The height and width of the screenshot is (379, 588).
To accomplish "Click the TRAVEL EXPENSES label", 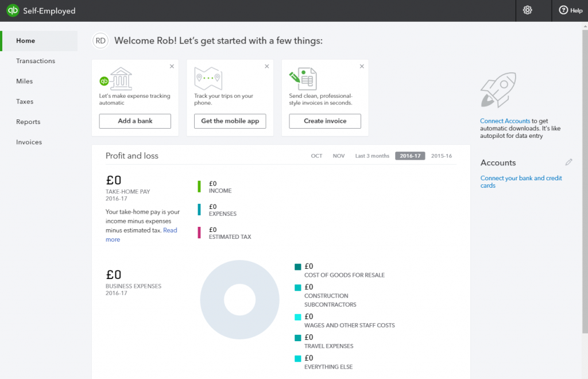I will coord(329,346).
